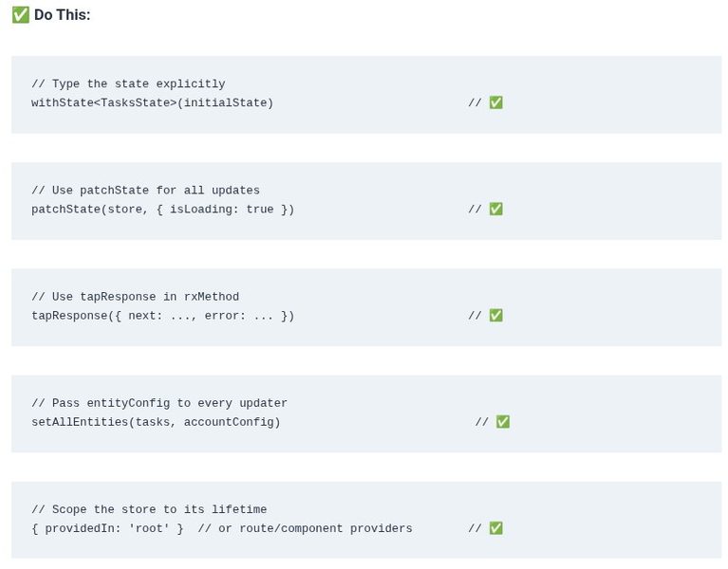Click the checkmark after the tapResponse({ next...}) line
This screenshot has height=569, width=728.
pyautogui.click(x=495, y=316)
